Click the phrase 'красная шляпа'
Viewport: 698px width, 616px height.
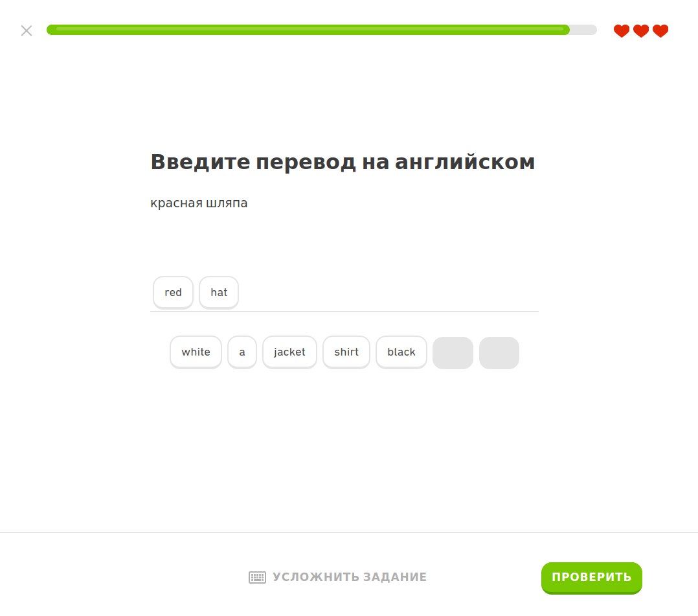coord(199,203)
